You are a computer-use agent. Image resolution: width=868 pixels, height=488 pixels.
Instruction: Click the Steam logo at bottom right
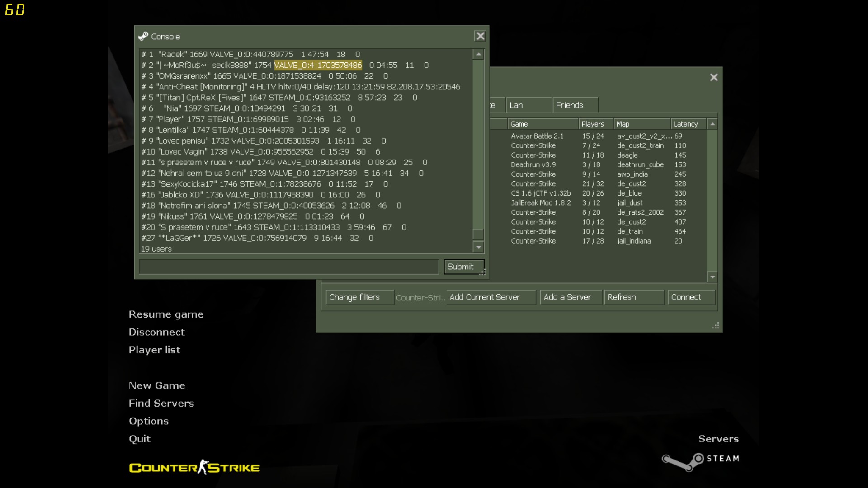[x=700, y=461]
